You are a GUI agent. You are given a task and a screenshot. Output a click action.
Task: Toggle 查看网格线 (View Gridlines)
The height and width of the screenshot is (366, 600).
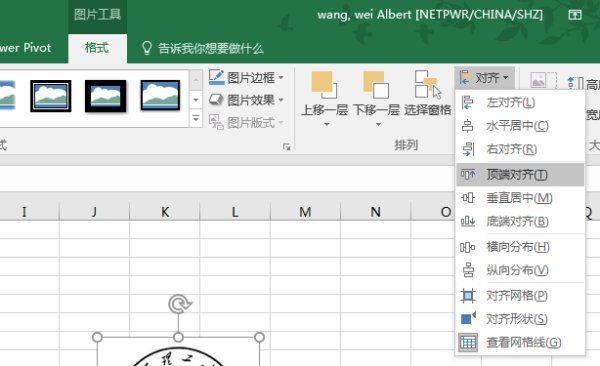[x=520, y=342]
